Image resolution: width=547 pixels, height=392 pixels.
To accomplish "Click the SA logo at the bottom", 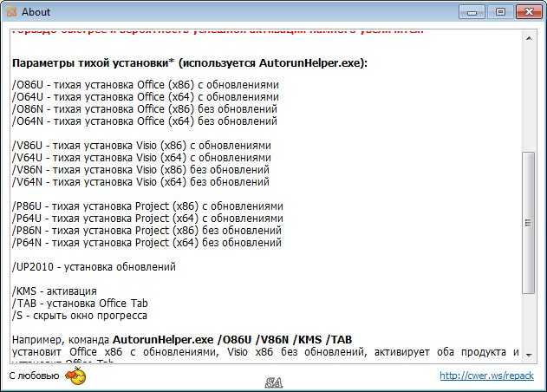I will pyautogui.click(x=274, y=383).
